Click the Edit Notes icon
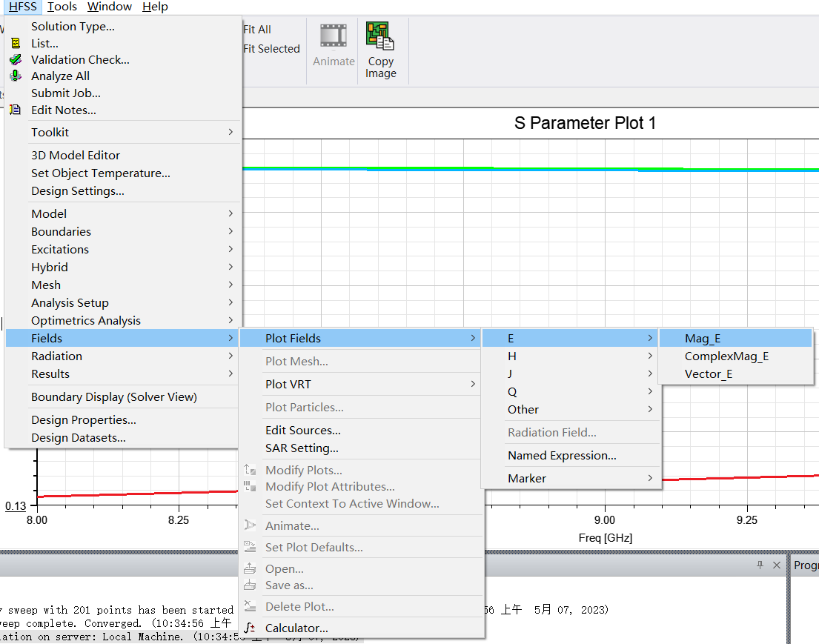 pos(16,110)
